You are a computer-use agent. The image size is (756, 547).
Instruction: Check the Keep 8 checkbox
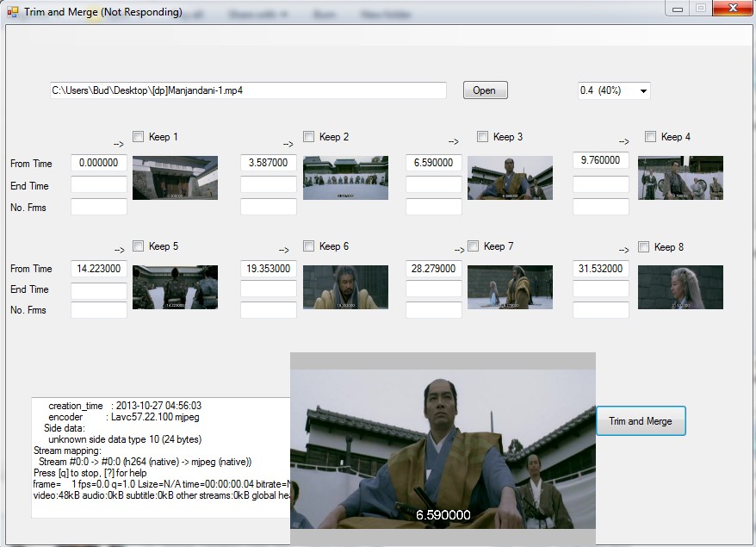click(644, 247)
